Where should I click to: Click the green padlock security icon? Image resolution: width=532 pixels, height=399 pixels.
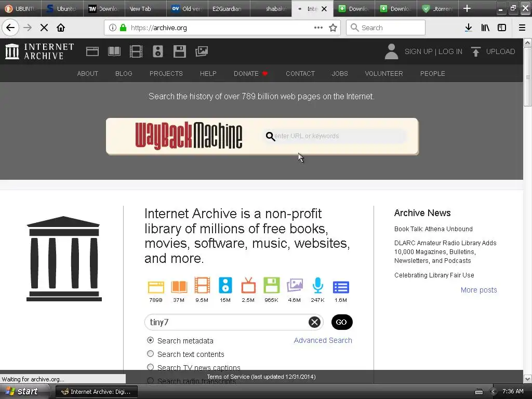123,28
